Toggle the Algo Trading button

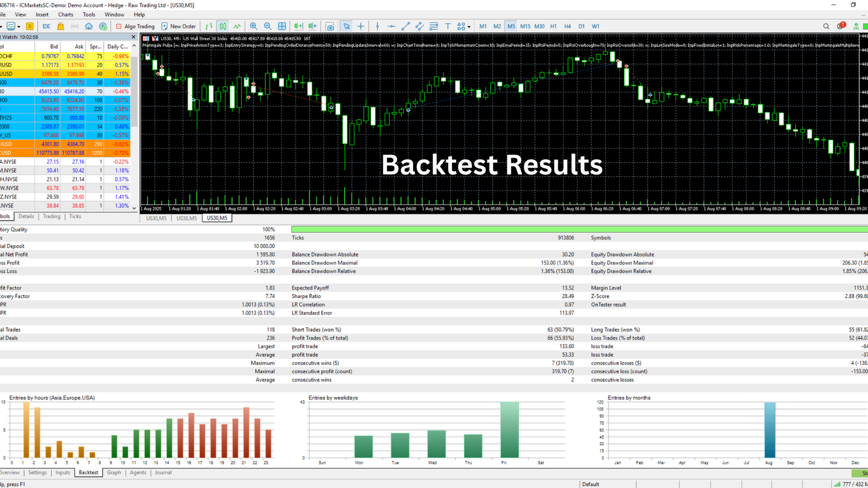click(x=135, y=26)
